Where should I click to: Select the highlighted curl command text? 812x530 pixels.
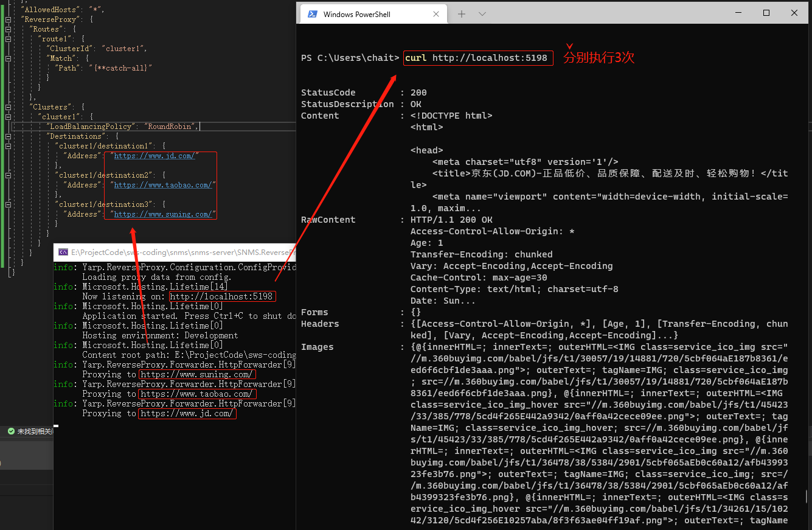point(477,58)
